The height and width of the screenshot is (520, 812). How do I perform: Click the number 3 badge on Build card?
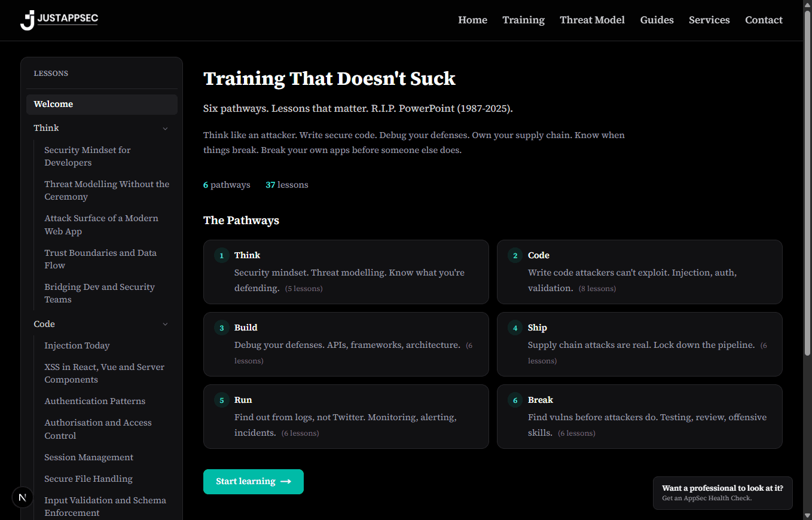[222, 328]
